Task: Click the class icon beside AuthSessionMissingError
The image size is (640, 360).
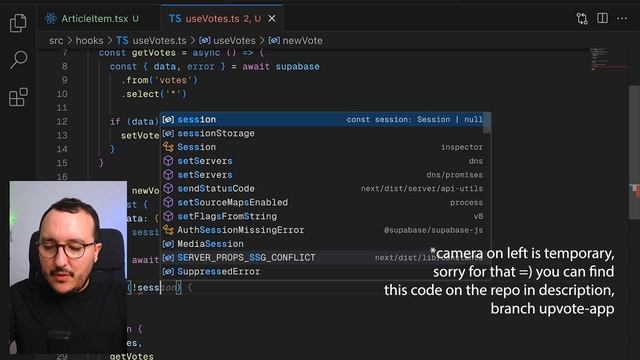Action: [x=168, y=230]
